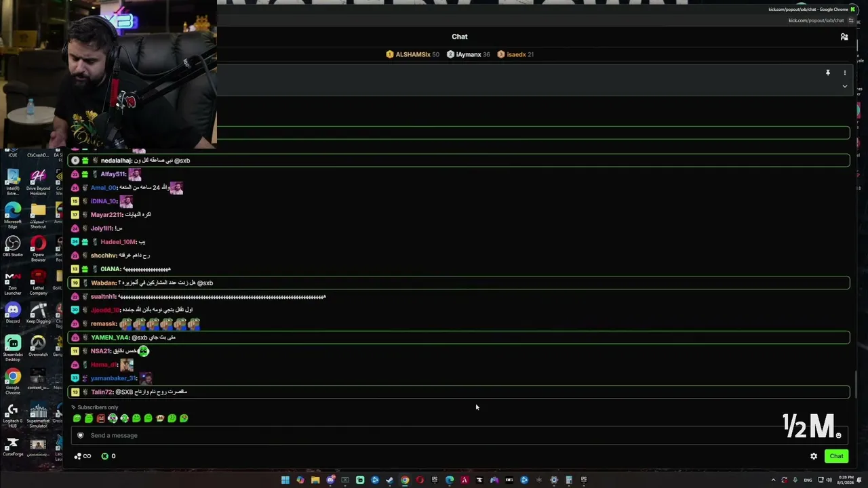868x488 pixels.
Task: Open Discord desktop shortcut
Action: click(13, 312)
